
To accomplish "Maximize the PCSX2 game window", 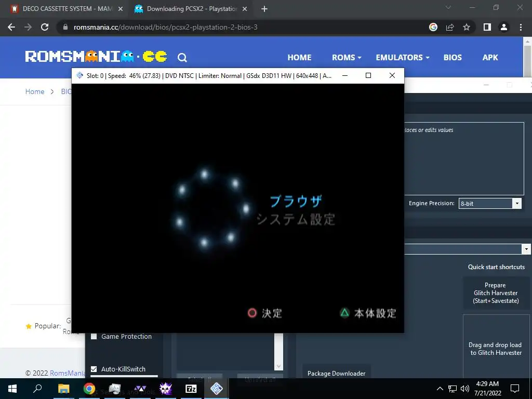I will pos(368,75).
